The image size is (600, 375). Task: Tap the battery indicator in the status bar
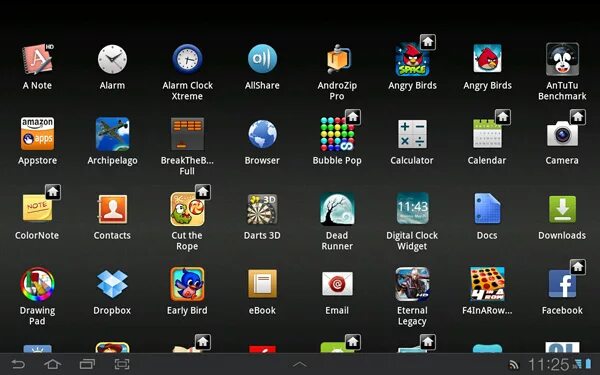pyautogui.click(x=588, y=364)
